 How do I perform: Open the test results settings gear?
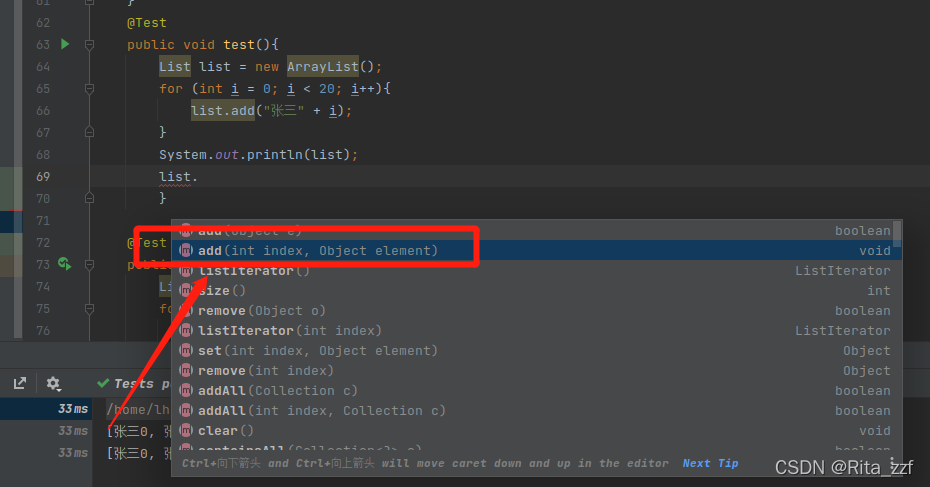pos(53,384)
